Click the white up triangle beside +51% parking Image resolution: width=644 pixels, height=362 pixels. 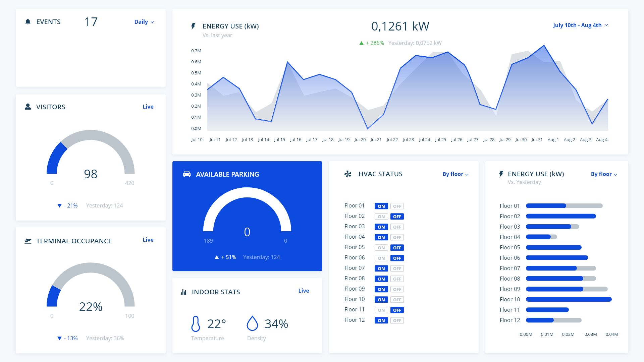point(217,257)
